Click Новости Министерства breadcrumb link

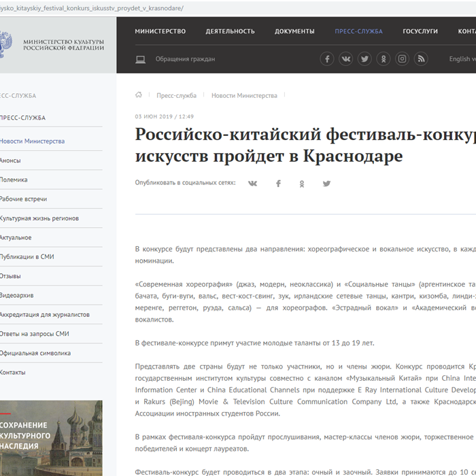pos(244,96)
